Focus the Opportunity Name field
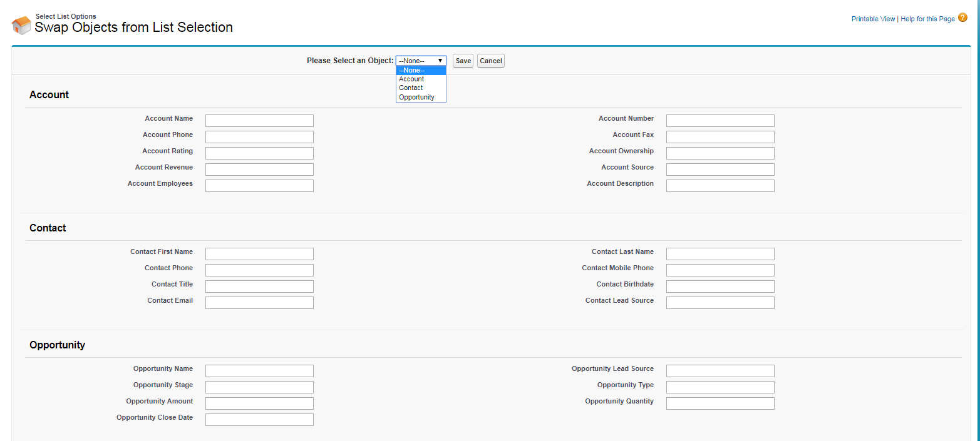 [259, 371]
